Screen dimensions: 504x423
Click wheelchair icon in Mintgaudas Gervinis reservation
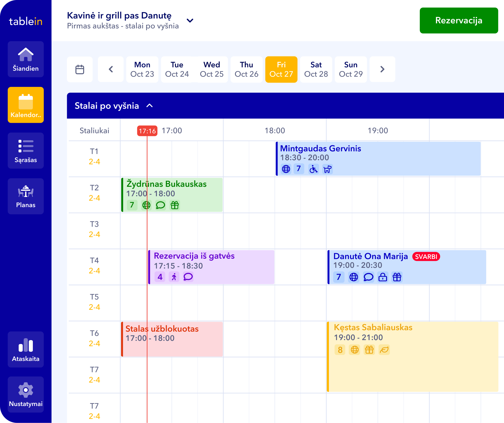pos(314,169)
